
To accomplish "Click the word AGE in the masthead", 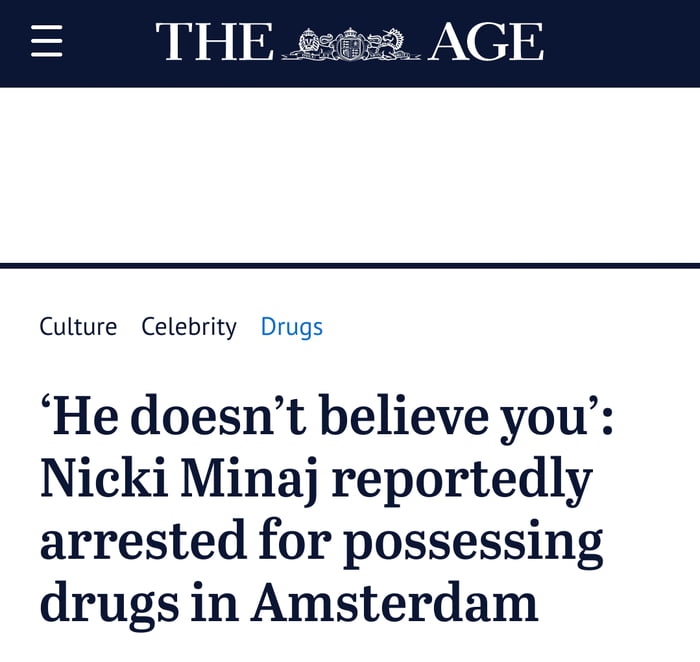I will [486, 43].
